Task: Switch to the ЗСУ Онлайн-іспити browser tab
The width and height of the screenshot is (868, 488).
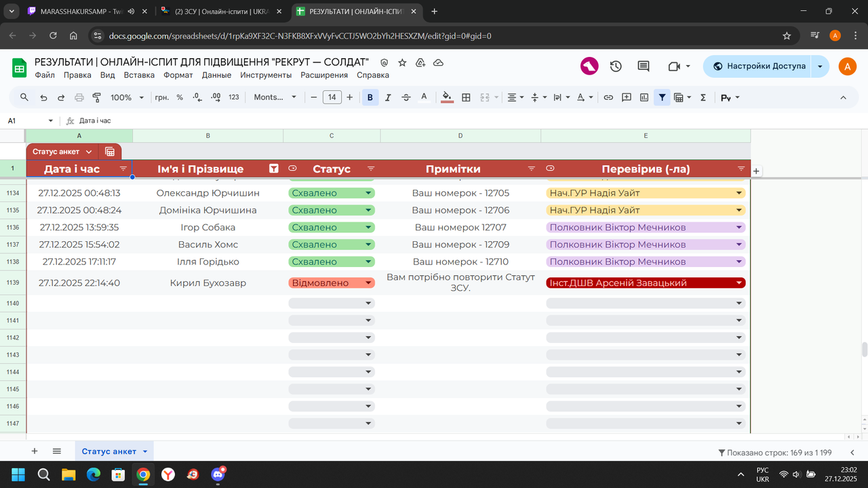Action: [x=222, y=12]
